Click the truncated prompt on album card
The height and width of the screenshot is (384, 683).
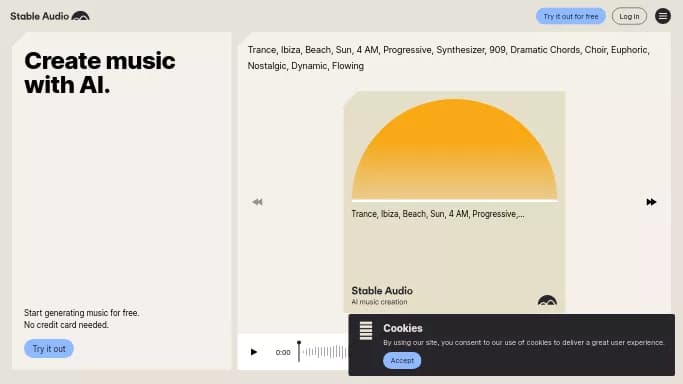click(438, 214)
